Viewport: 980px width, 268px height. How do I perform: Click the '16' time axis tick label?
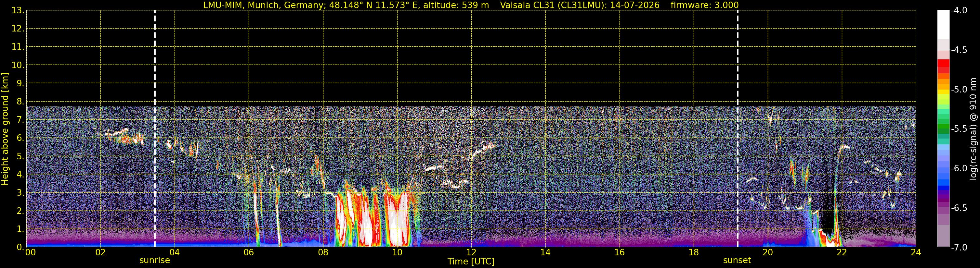[620, 252]
